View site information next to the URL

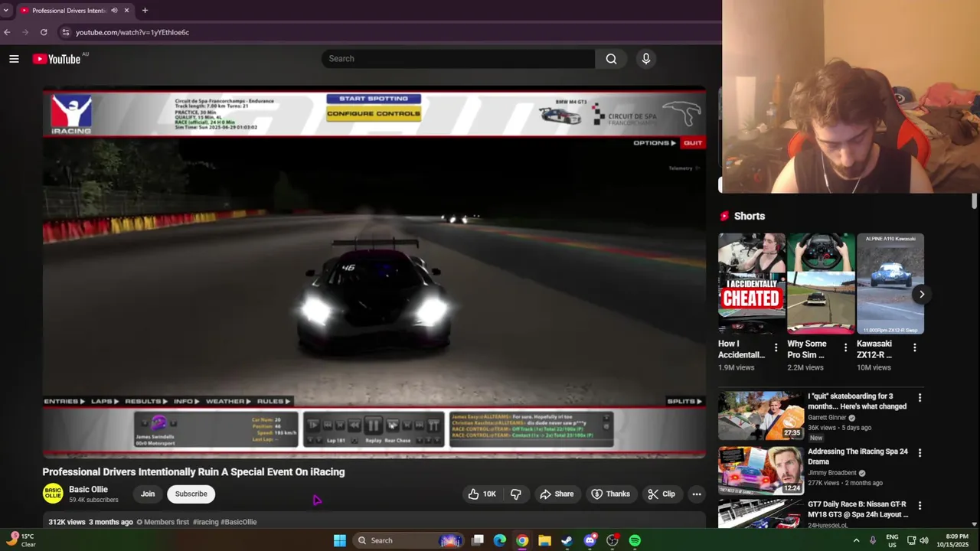coord(66,32)
